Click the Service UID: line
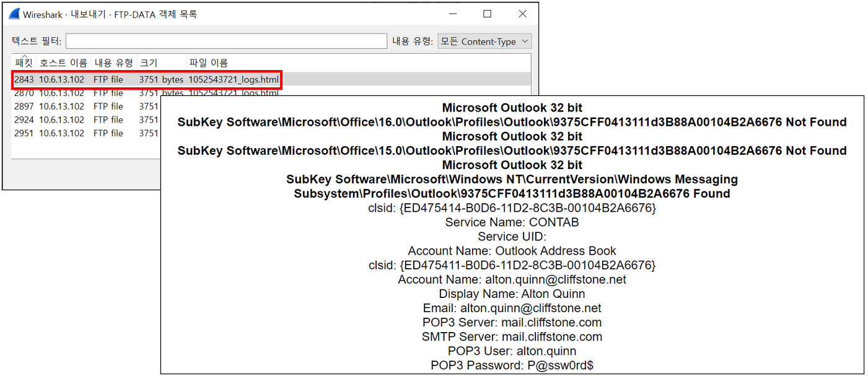 (512, 237)
